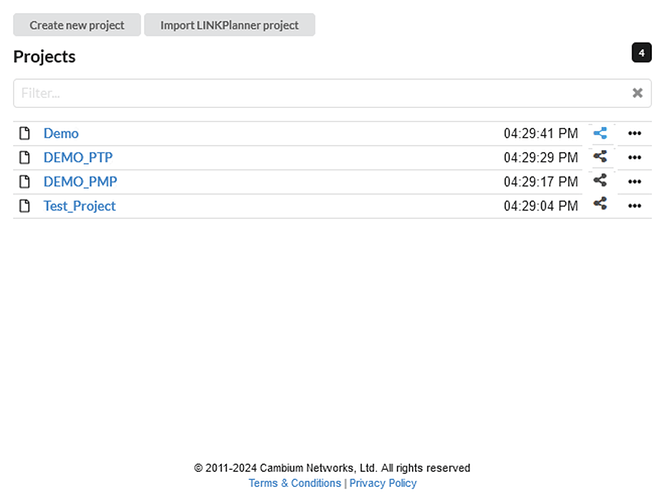
Task: Open the DEMO_PTP project
Action: pos(78,157)
